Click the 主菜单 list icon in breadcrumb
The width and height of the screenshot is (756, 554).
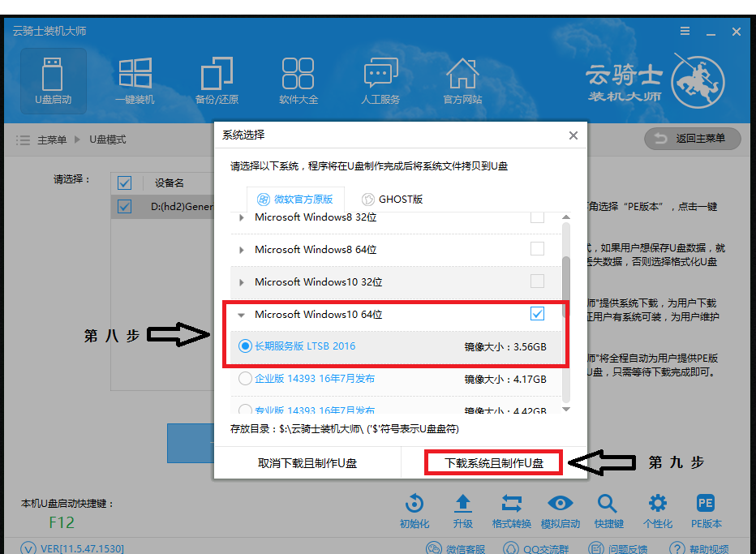point(23,140)
